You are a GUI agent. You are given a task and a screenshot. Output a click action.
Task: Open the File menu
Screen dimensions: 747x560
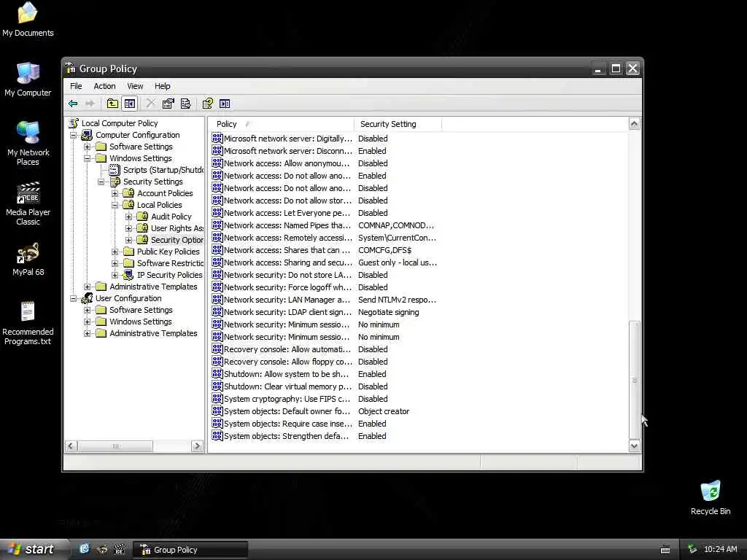76,86
